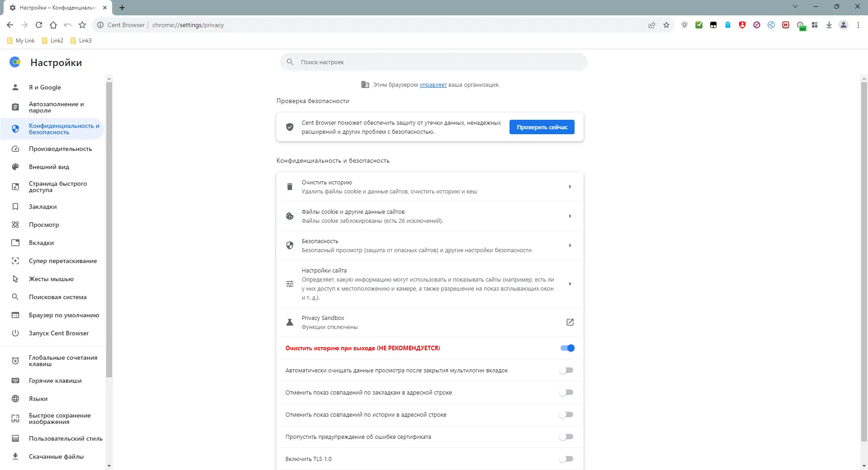Click the Проверить сейчас button
Viewport: 868px width, 470px height.
tap(542, 127)
